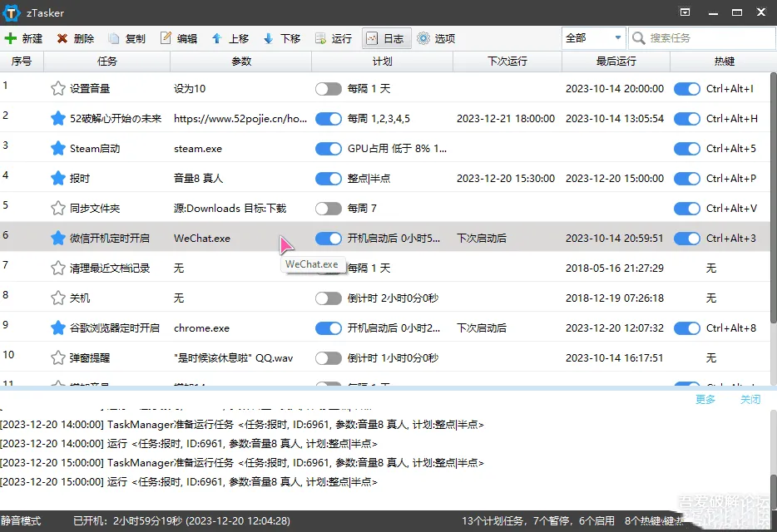Viewport: 777px width, 532px height.
Task: Click the 编辑 pencil icon in toolbar
Action: [166, 38]
